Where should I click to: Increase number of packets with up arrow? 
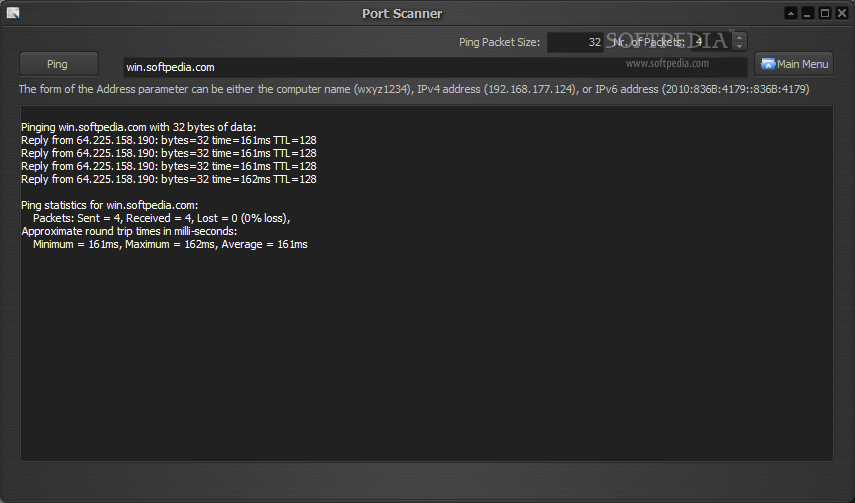[x=739, y=37]
